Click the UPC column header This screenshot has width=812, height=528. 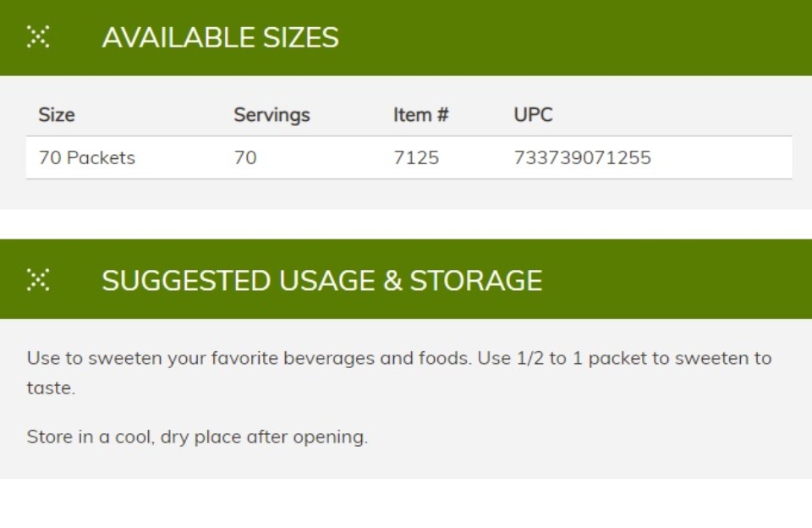tap(533, 114)
